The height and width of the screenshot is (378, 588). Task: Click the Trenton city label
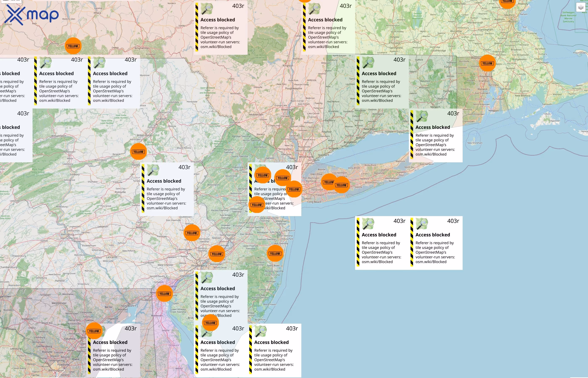(230, 239)
